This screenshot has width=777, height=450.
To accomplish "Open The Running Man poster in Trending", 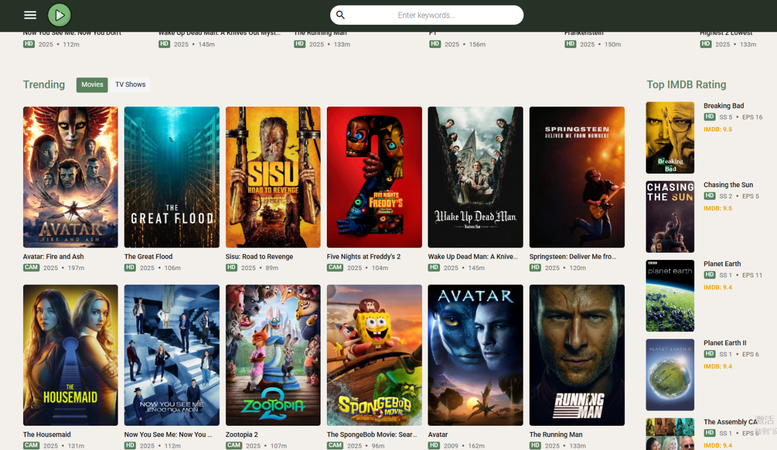I will coord(577,355).
